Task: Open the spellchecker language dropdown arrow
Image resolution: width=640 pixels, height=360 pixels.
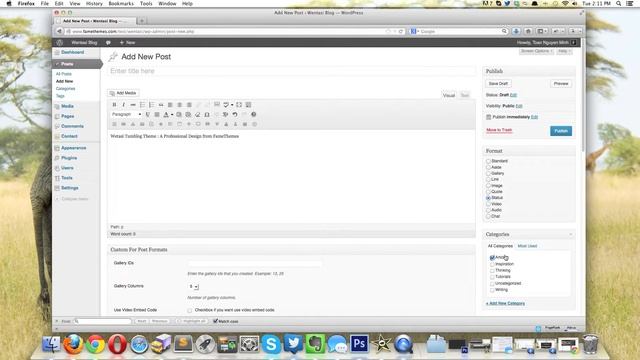Action: 232,105
